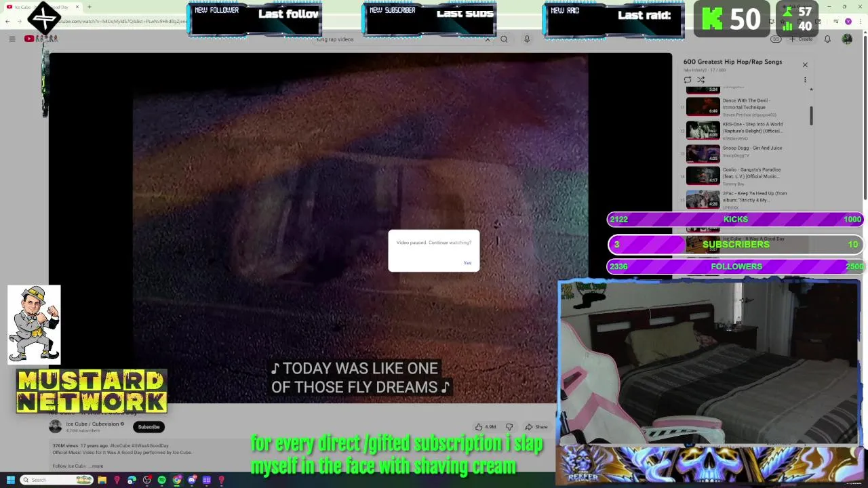This screenshot has height=488, width=868.
Task: Click the search magnifier button
Action: tap(504, 39)
